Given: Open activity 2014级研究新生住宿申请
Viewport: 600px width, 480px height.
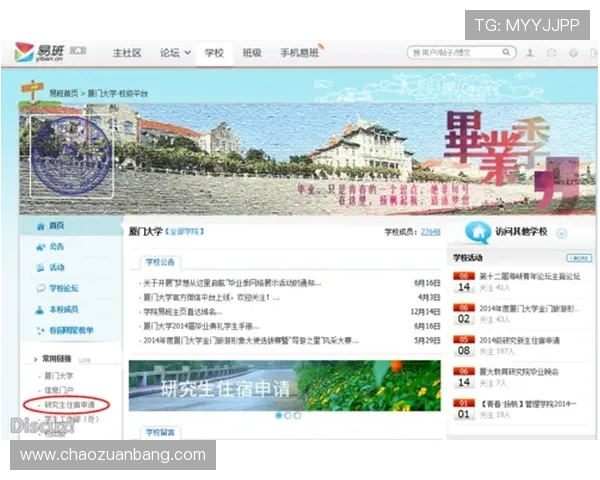Looking at the screenshot, I should coord(520,340).
